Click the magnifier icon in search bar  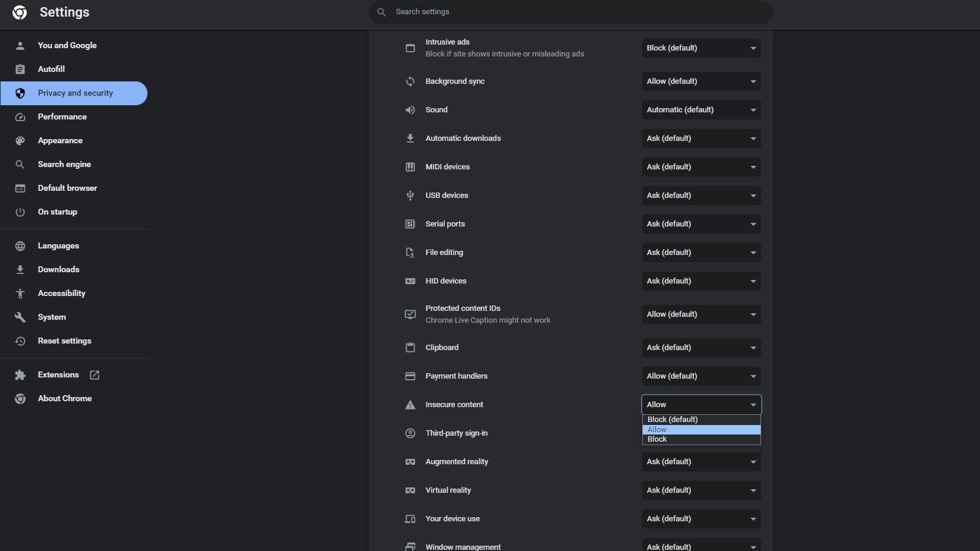click(x=382, y=12)
